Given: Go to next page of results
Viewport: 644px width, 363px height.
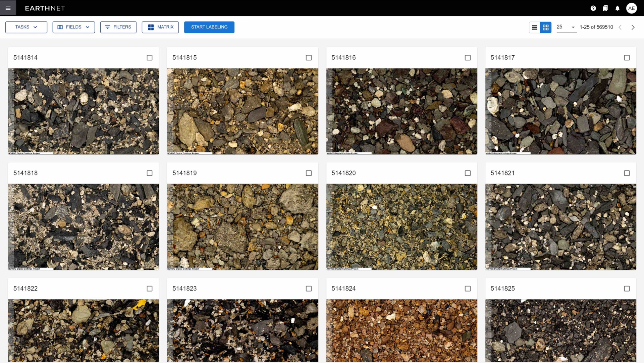Looking at the screenshot, I should (x=633, y=28).
